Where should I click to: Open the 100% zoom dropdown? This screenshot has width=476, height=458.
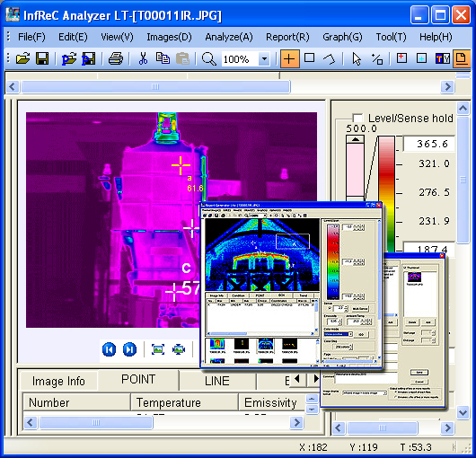tap(264, 58)
